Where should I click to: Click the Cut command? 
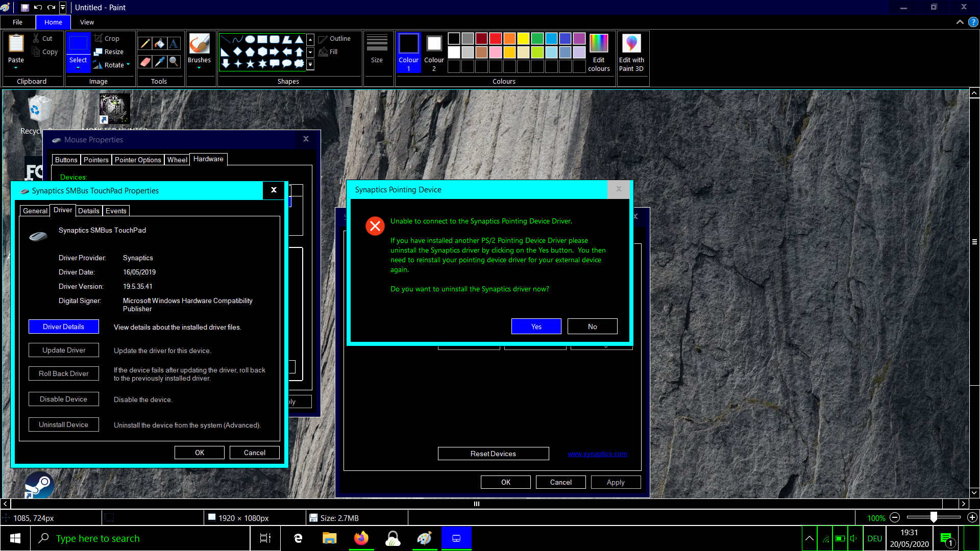[42, 38]
